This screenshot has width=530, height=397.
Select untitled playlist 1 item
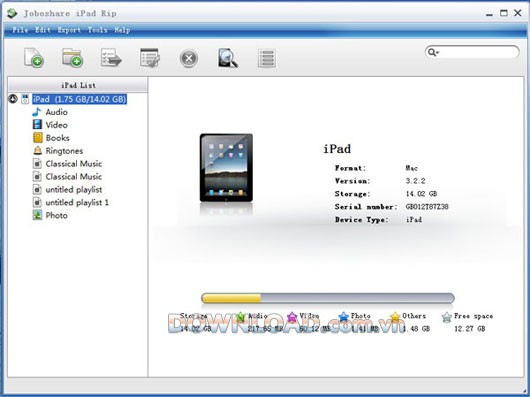tap(77, 202)
